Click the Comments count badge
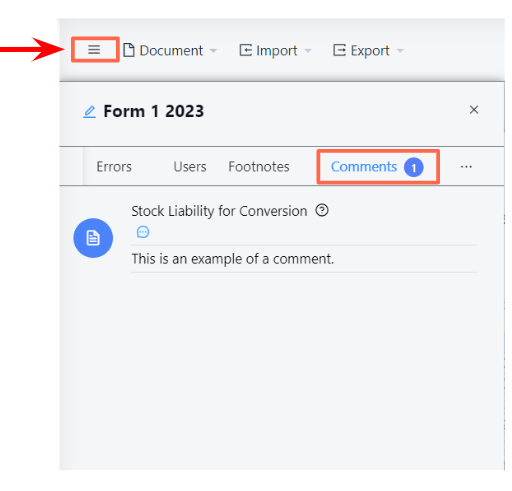This screenshot has height=491, width=512. click(414, 167)
